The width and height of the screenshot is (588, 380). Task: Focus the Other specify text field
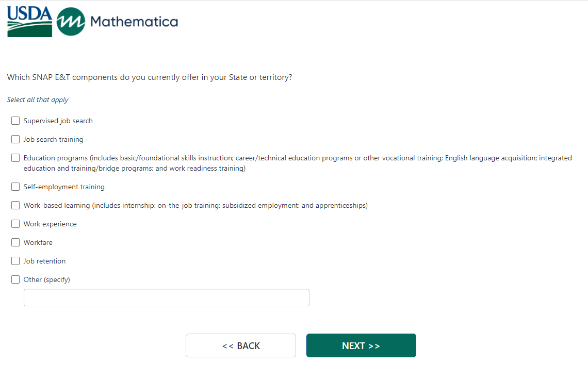(166, 298)
